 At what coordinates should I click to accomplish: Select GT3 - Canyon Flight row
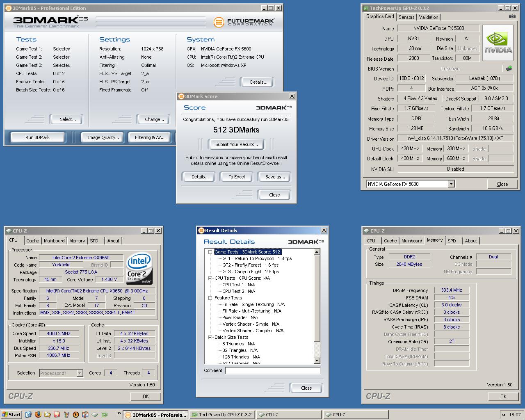250,272
